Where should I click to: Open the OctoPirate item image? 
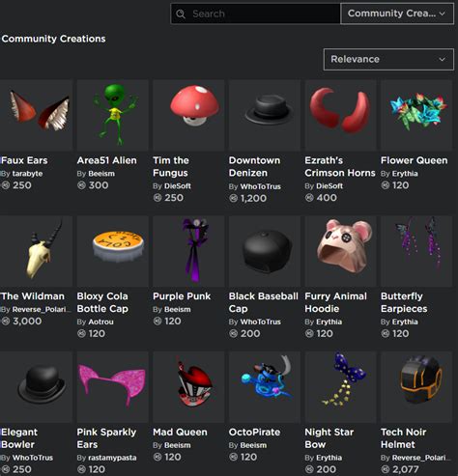[265, 387]
